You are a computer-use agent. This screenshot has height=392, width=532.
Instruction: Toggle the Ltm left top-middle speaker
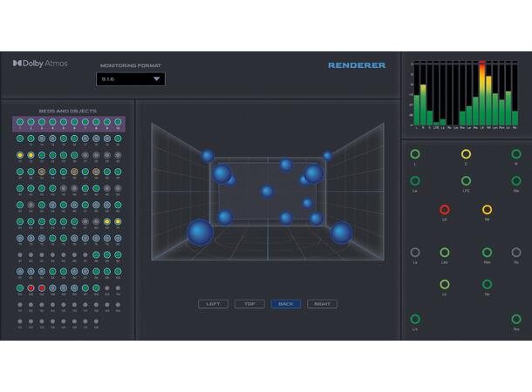click(x=445, y=253)
